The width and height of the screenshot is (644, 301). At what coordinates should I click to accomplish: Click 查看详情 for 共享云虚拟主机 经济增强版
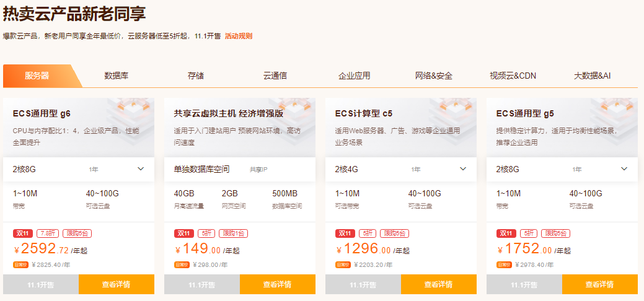pos(278,284)
